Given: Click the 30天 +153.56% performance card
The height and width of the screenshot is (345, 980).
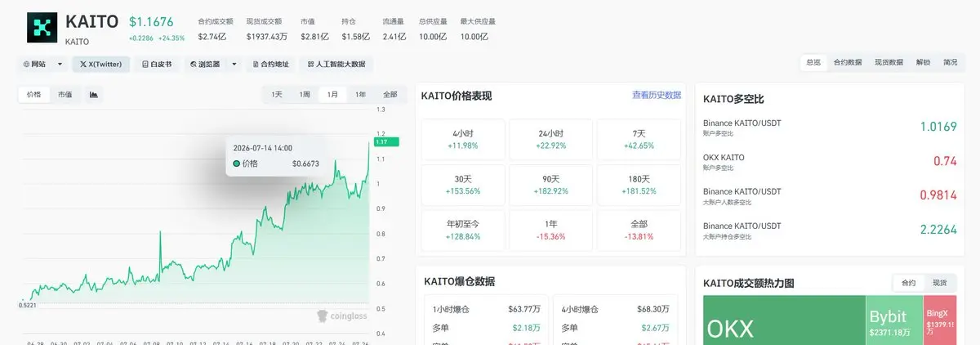Looking at the screenshot, I should tap(463, 185).
